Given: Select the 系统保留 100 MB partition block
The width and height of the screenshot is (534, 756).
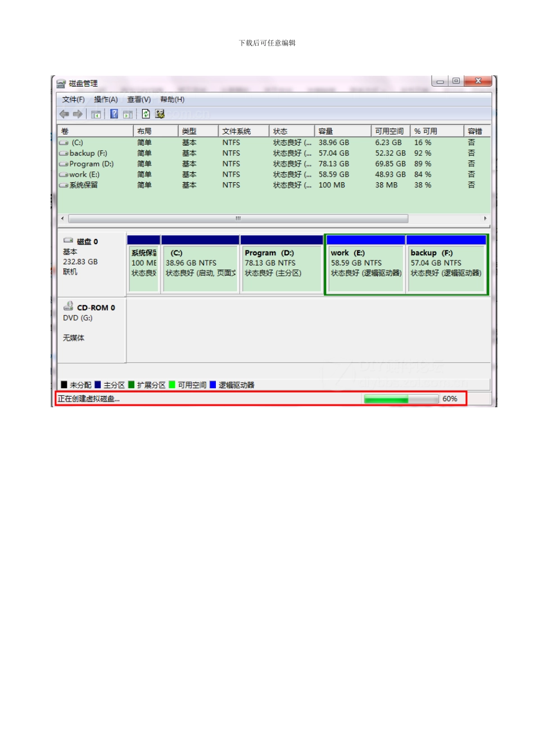Looking at the screenshot, I should click(x=144, y=264).
